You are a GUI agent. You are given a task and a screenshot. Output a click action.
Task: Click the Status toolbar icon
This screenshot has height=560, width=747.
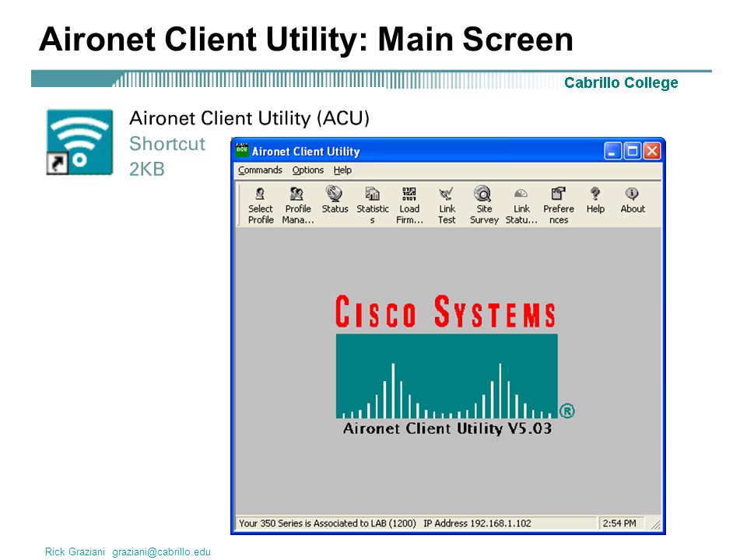[x=335, y=200]
